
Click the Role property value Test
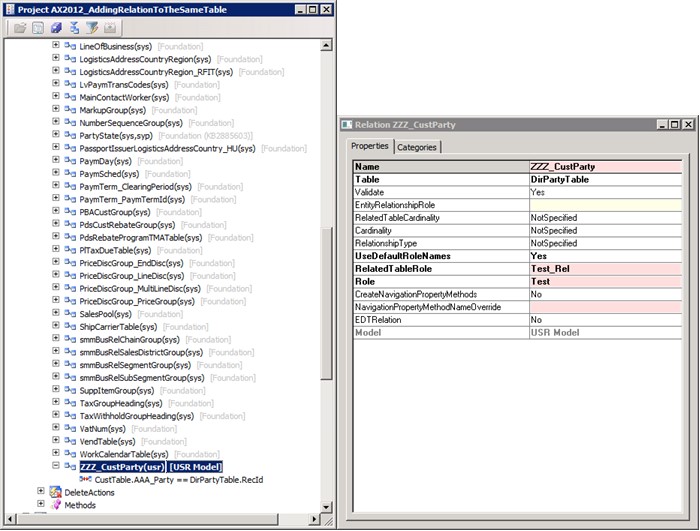[605, 281]
